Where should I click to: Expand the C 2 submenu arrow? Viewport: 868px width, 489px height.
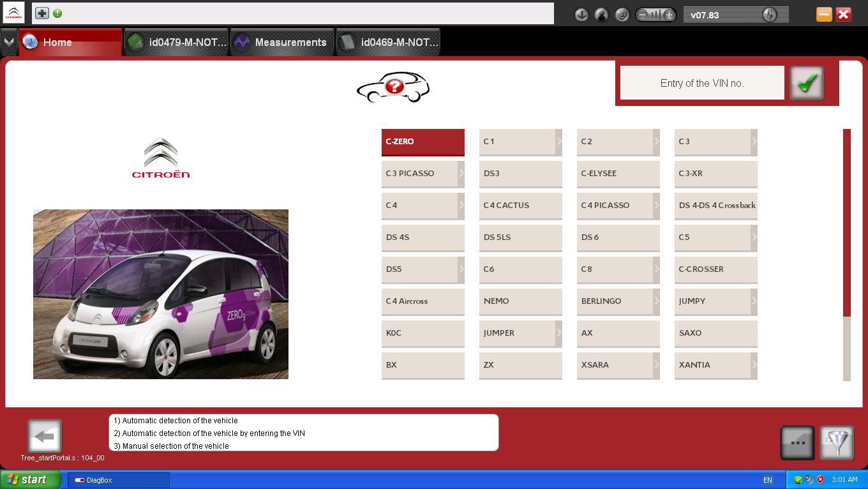click(657, 142)
